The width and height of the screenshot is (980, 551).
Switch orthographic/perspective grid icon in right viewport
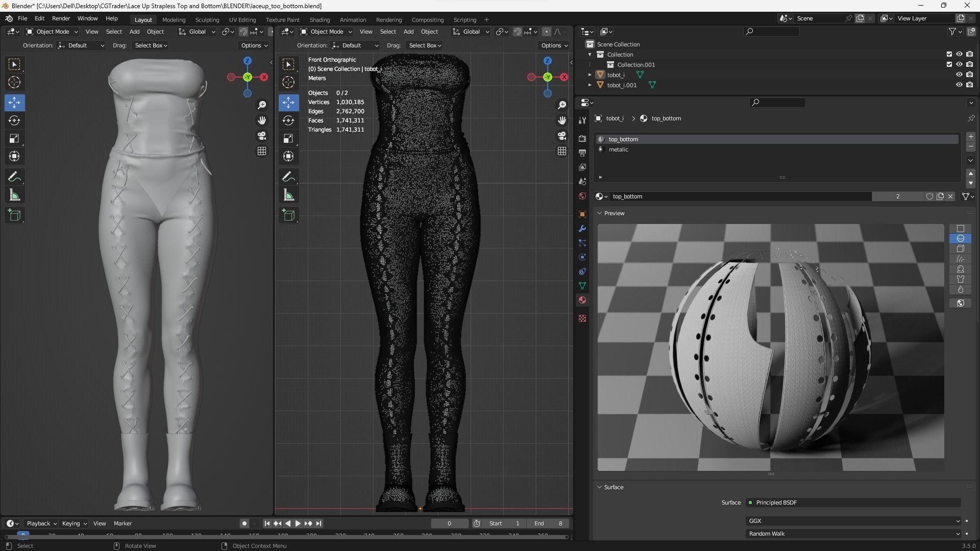[x=562, y=151]
